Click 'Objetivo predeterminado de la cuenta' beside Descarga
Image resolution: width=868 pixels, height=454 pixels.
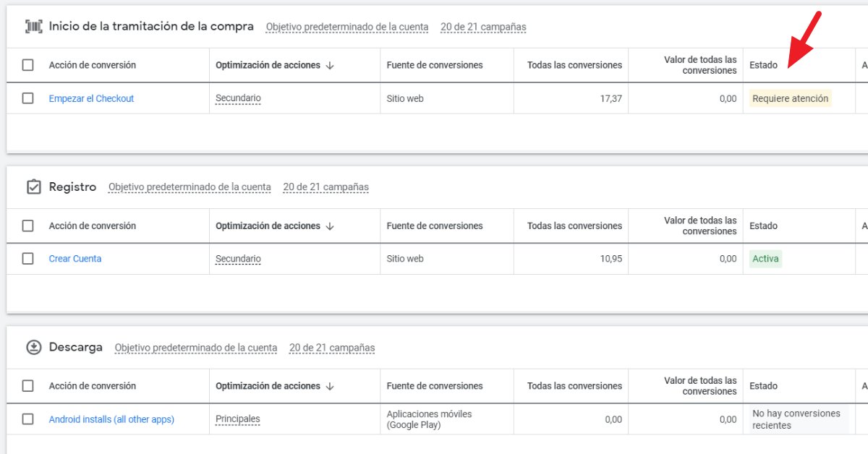click(195, 348)
